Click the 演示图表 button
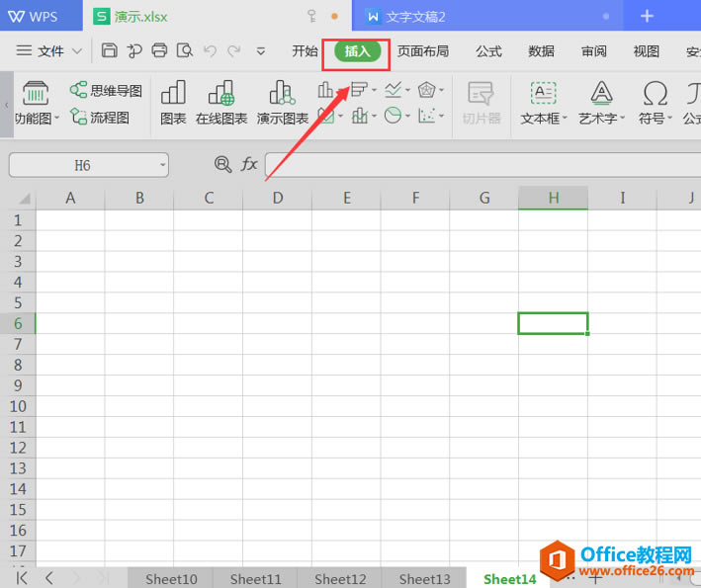This screenshot has width=701, height=588. point(282,103)
